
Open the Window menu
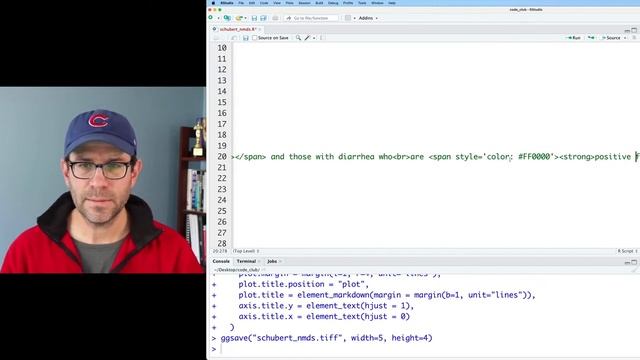377,3
